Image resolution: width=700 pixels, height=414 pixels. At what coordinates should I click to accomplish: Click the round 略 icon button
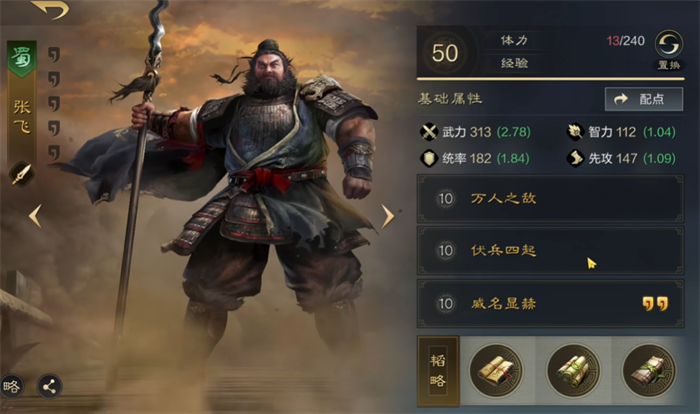tap(11, 387)
